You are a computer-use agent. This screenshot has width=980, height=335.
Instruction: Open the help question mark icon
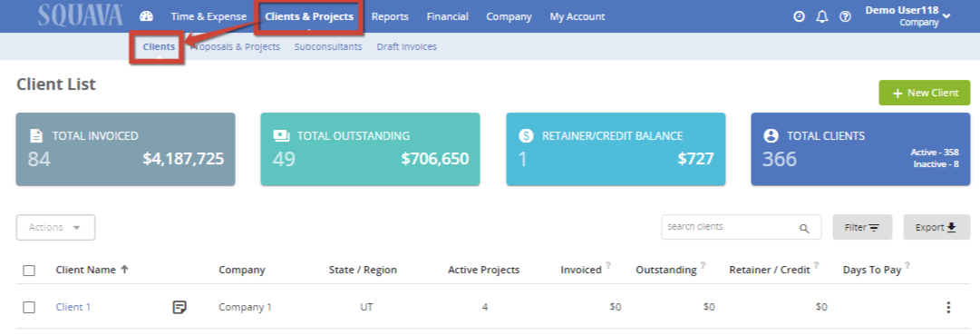click(x=845, y=17)
